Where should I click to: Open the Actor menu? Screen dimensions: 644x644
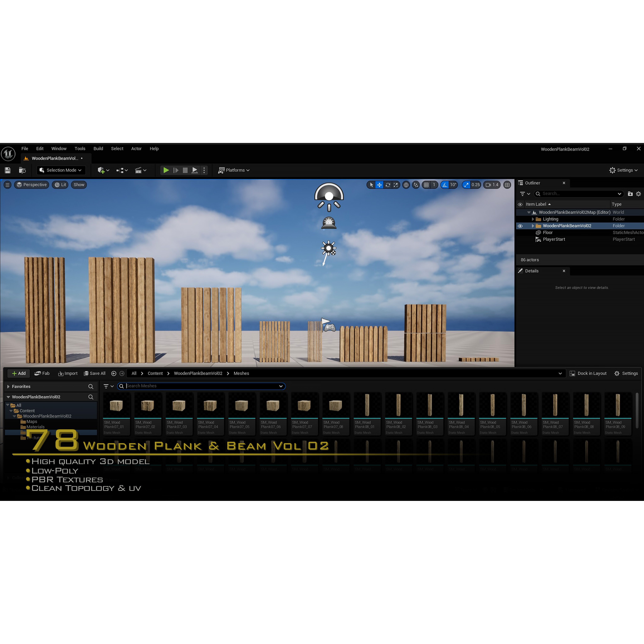(136, 149)
